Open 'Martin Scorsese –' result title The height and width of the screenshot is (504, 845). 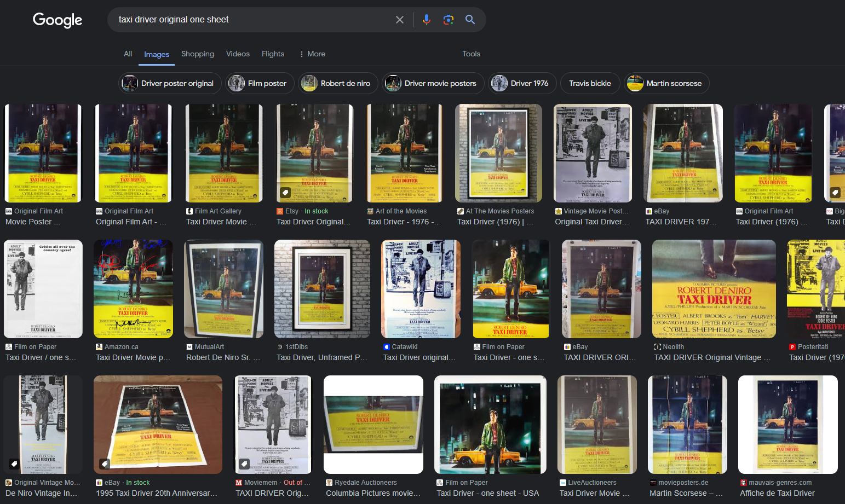pyautogui.click(x=686, y=494)
